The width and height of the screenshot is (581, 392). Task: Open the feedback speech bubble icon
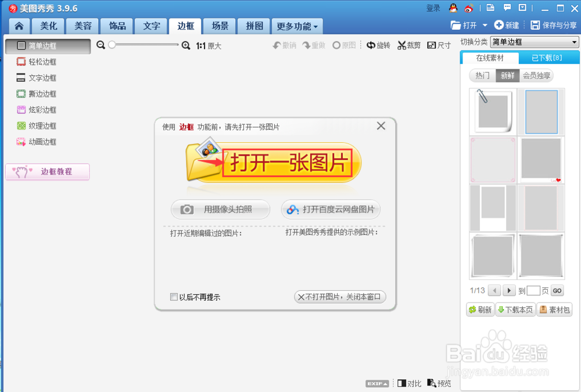click(507, 8)
